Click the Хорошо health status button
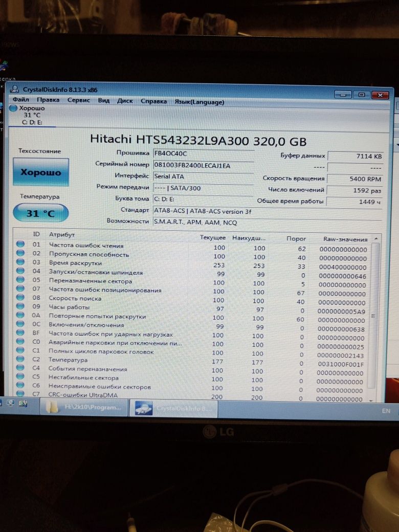This screenshot has height=532, width=399. pyautogui.click(x=41, y=172)
